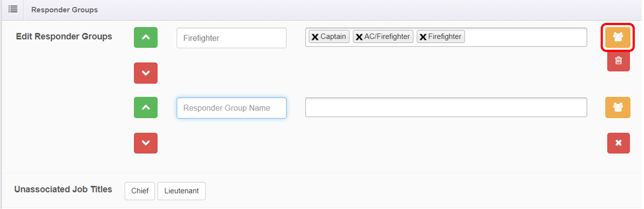Move the new responder group down
The image size is (644, 209).
click(146, 143)
